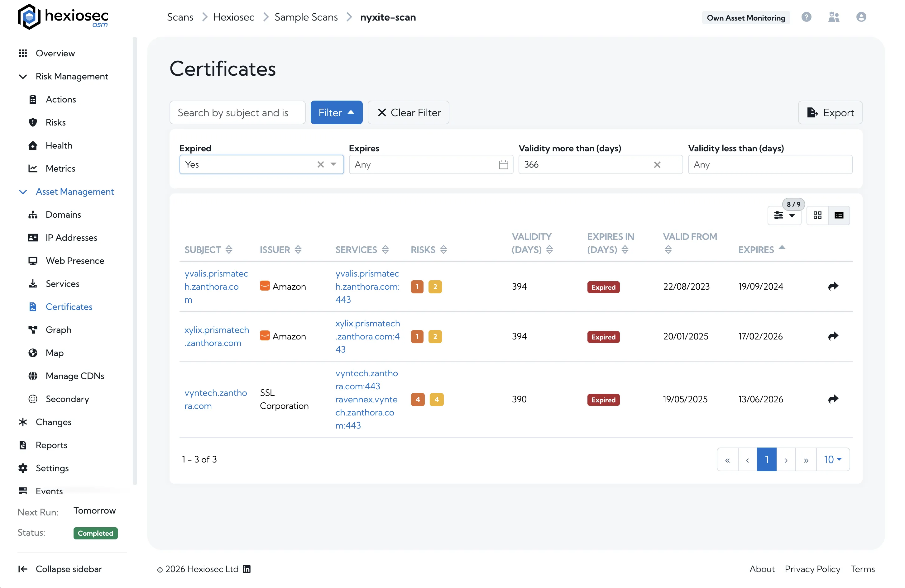Open the yvalis.prismatech certificate share arrow
The height and width of the screenshot is (588, 905).
coord(833,286)
